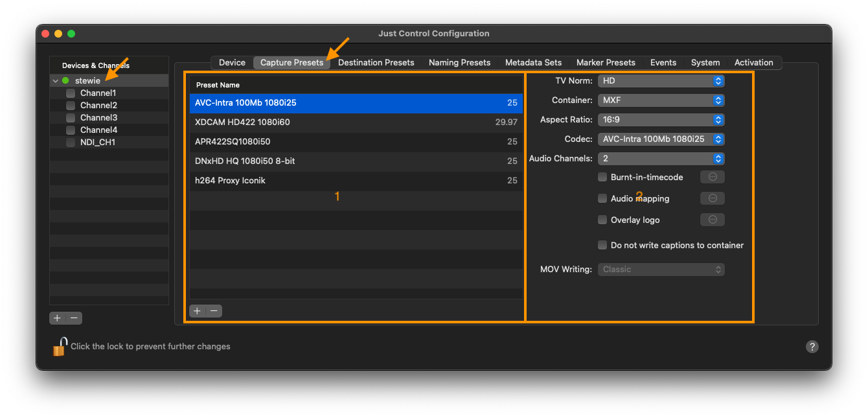The height and width of the screenshot is (418, 868).
Task: Select the APR422SQ1080i50 preset
Action: (356, 142)
